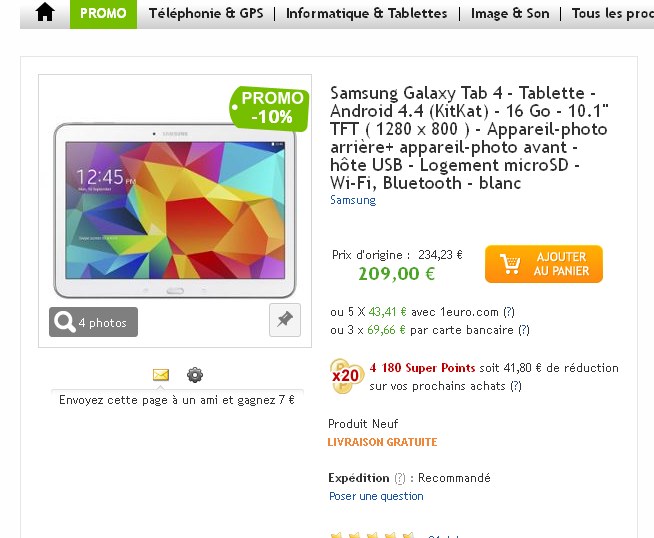Screen dimensions: 654x538
Task: Open Téléphonie & GPS menu
Action: tap(205, 14)
